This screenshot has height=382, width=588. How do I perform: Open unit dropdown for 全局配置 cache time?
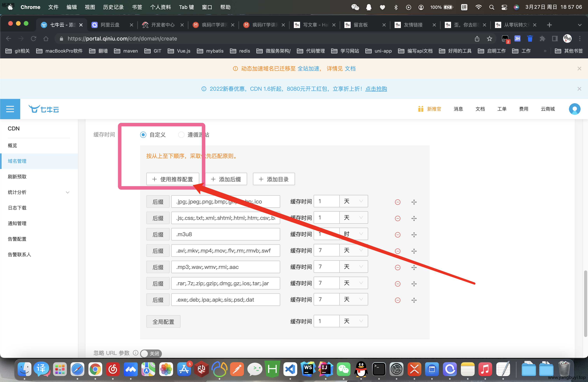(354, 321)
